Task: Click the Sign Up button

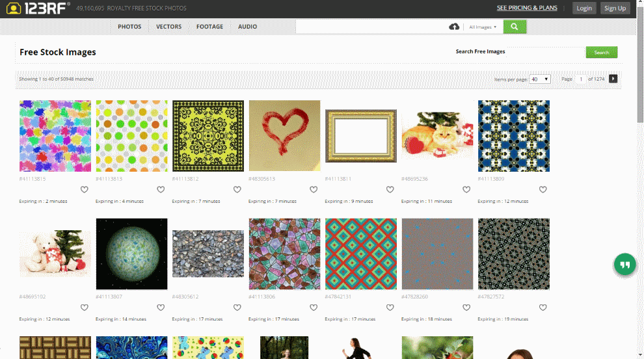Action: pyautogui.click(x=615, y=8)
